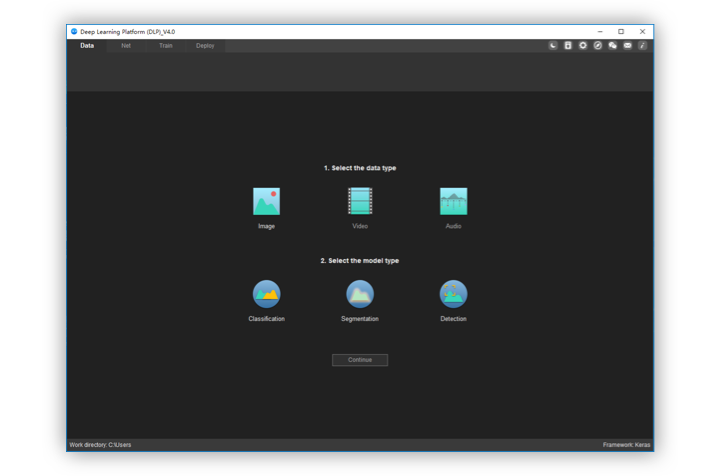
Task: Click the 'Classification' label text
Action: [266, 319]
